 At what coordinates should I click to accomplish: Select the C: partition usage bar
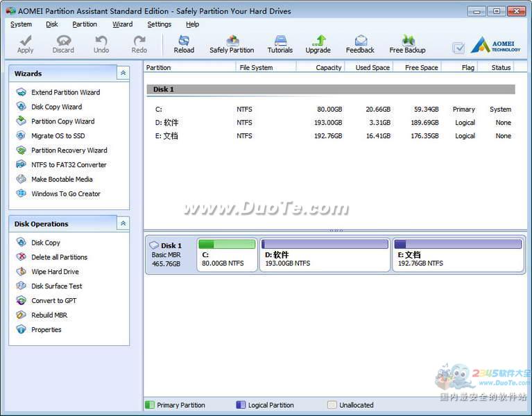[227, 244]
